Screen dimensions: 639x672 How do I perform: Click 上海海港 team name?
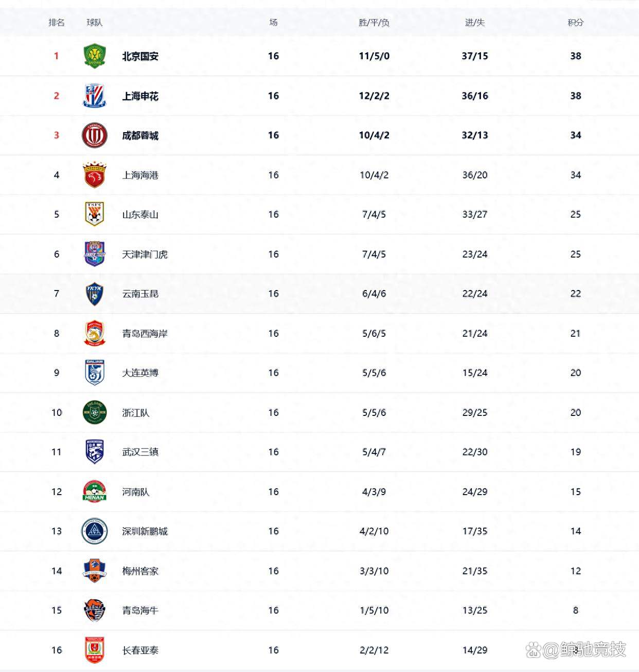[x=140, y=175]
